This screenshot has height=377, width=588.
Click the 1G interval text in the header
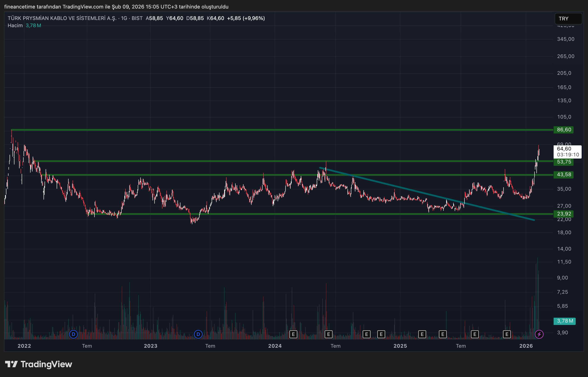(x=124, y=18)
